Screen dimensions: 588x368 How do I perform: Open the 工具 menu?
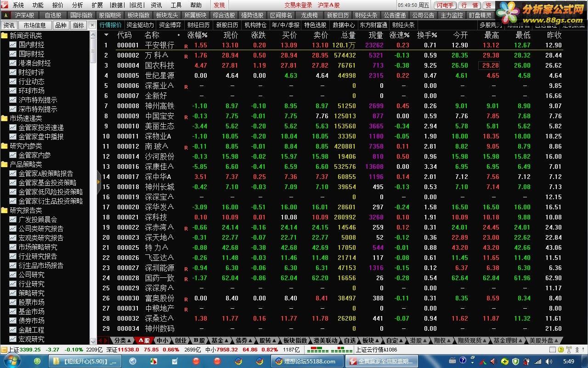click(x=176, y=5)
